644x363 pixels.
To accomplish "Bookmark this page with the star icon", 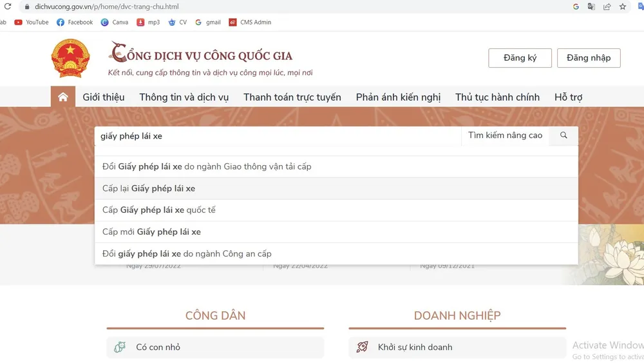I will click(623, 6).
